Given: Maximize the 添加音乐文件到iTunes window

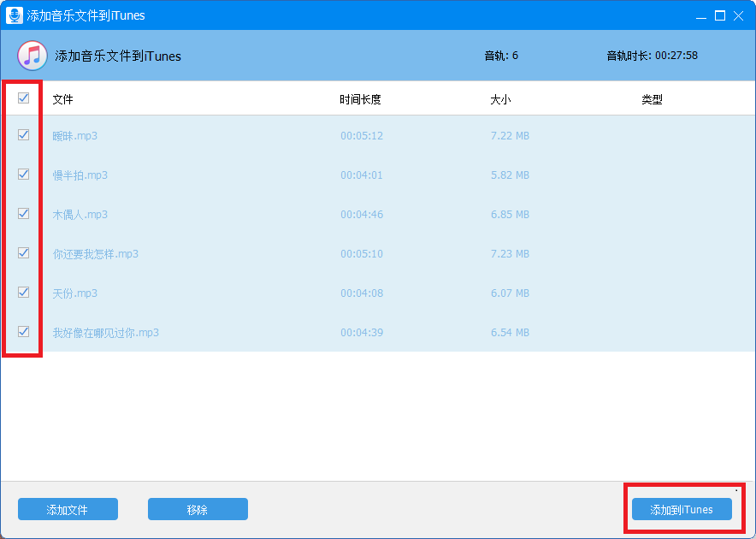Looking at the screenshot, I should pyautogui.click(x=720, y=16).
